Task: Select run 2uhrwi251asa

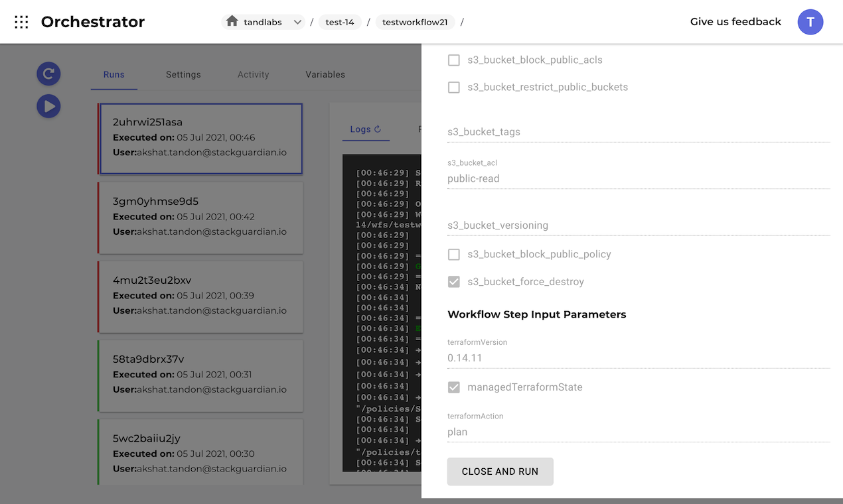Action: point(200,139)
